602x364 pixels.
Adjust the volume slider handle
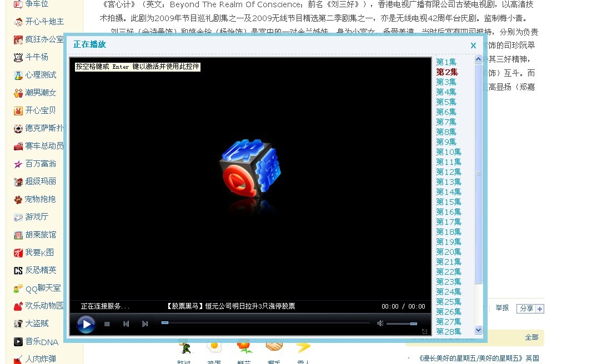click(414, 323)
